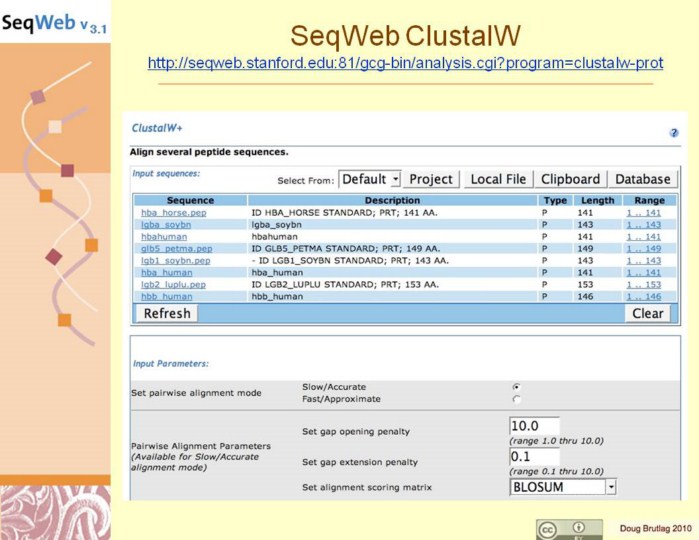Click the gap extension penalty field

[534, 457]
